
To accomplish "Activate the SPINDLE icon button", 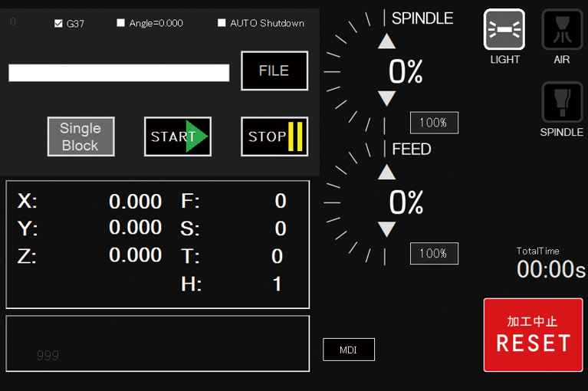I will (x=562, y=103).
